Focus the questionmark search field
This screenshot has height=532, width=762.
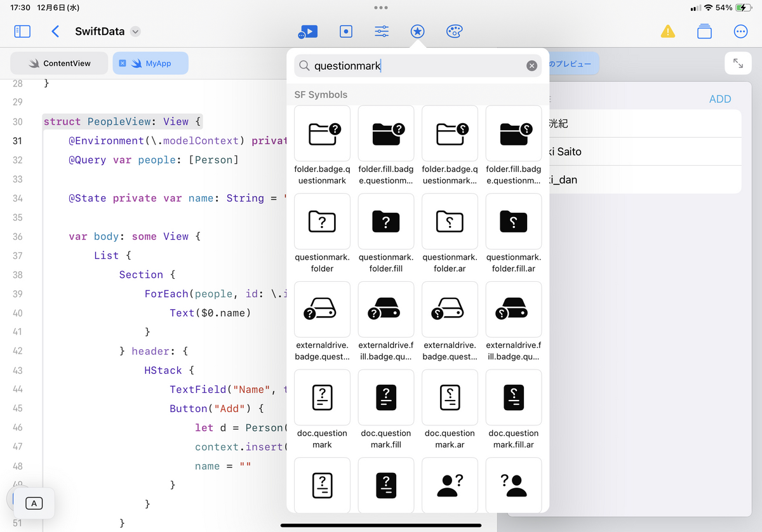coord(417,66)
